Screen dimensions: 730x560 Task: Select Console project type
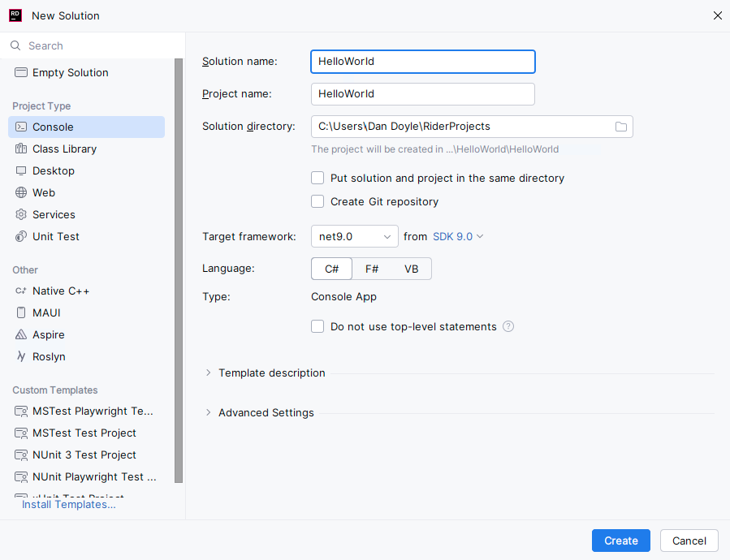(x=86, y=127)
